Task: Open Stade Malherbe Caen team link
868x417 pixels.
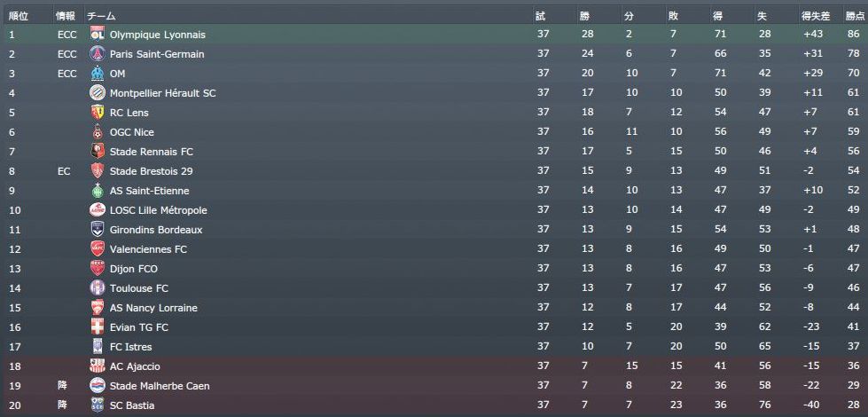Action: click(160, 386)
